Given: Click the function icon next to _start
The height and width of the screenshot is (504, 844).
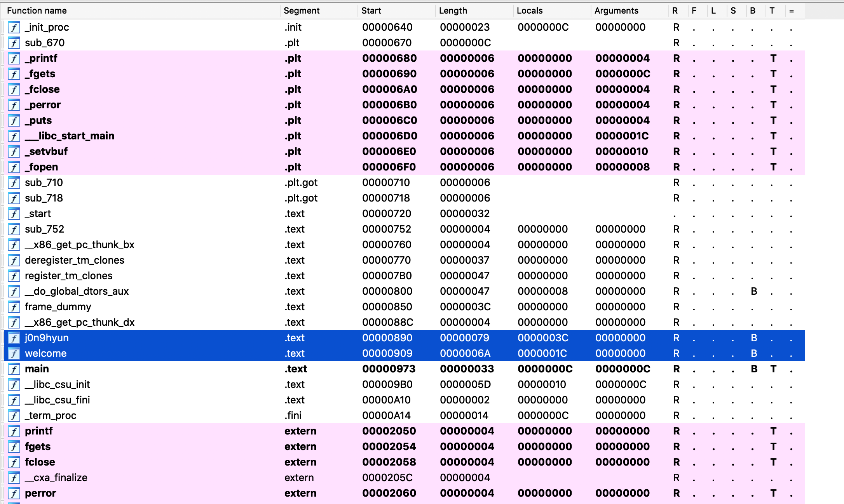Looking at the screenshot, I should [14, 214].
